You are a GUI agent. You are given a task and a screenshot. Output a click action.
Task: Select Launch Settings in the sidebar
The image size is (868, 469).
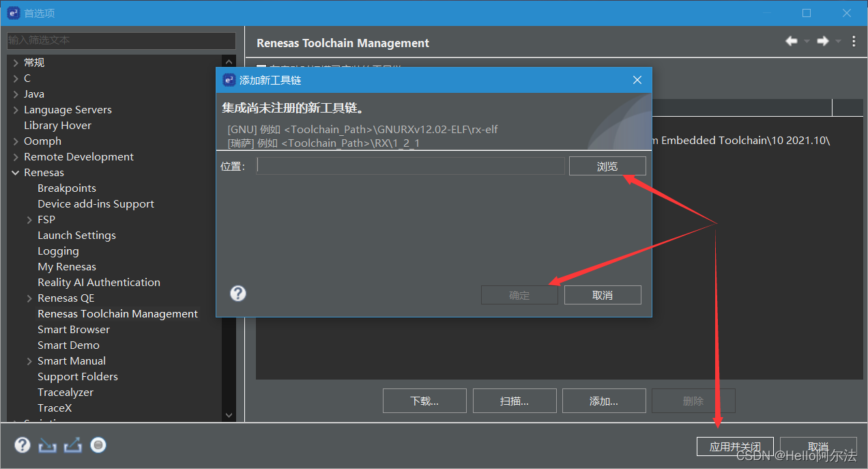[76, 235]
